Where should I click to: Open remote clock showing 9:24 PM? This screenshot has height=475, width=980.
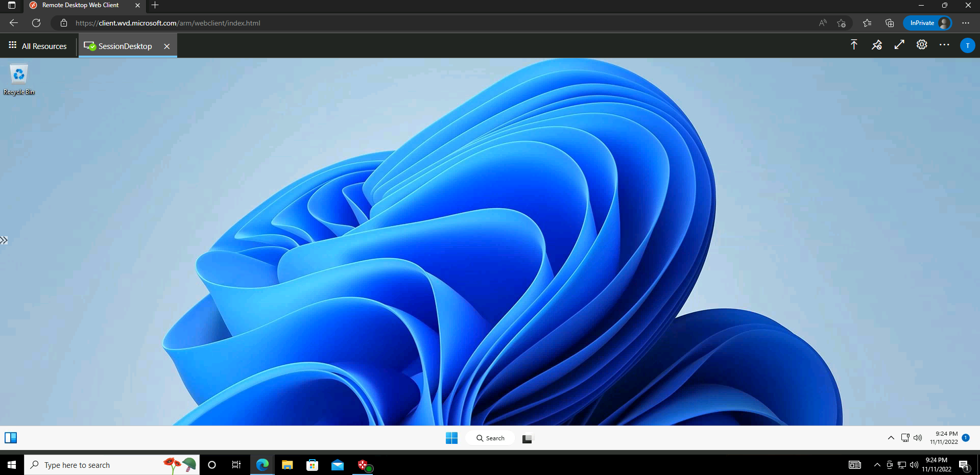click(x=944, y=438)
